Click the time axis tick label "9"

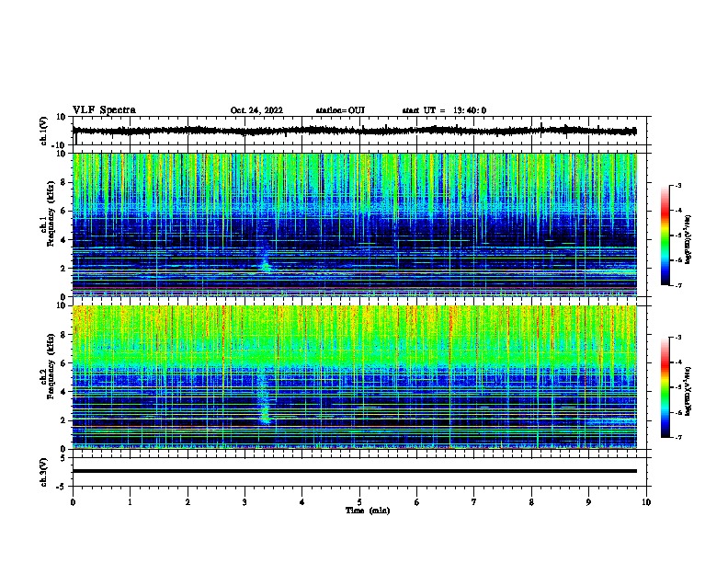click(x=588, y=502)
